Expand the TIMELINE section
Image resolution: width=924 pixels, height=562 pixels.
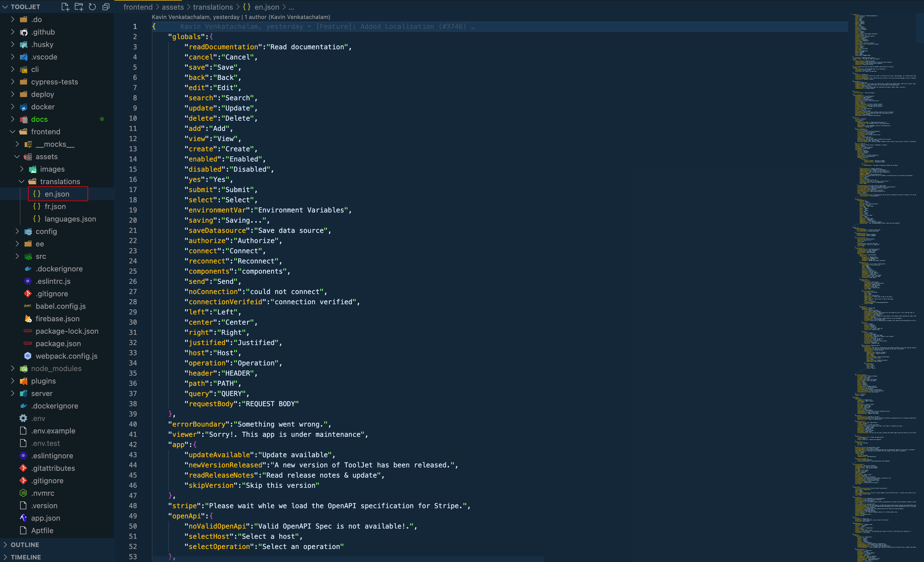pos(5,557)
